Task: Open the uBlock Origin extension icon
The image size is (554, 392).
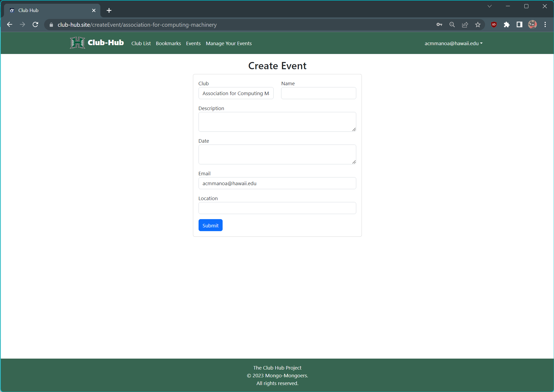Action: point(494,25)
